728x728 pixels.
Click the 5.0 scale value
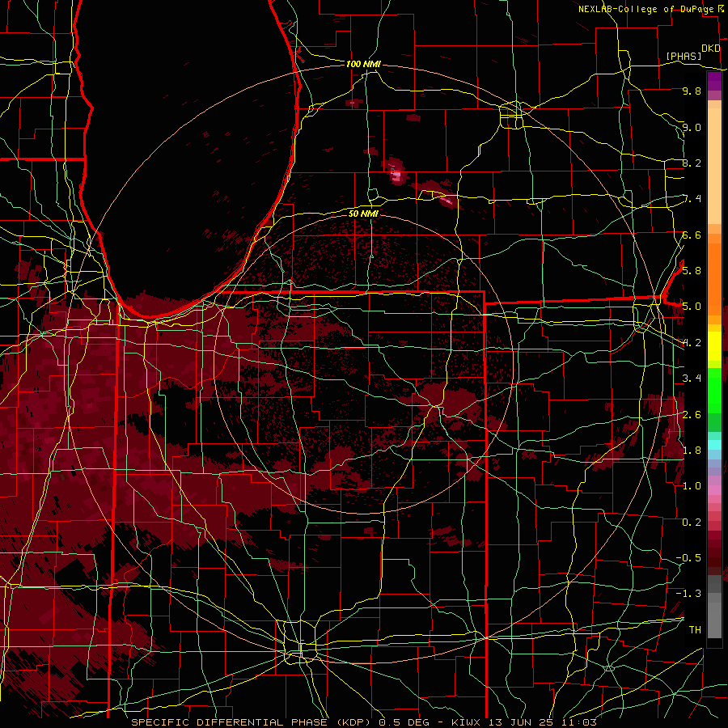coord(692,307)
